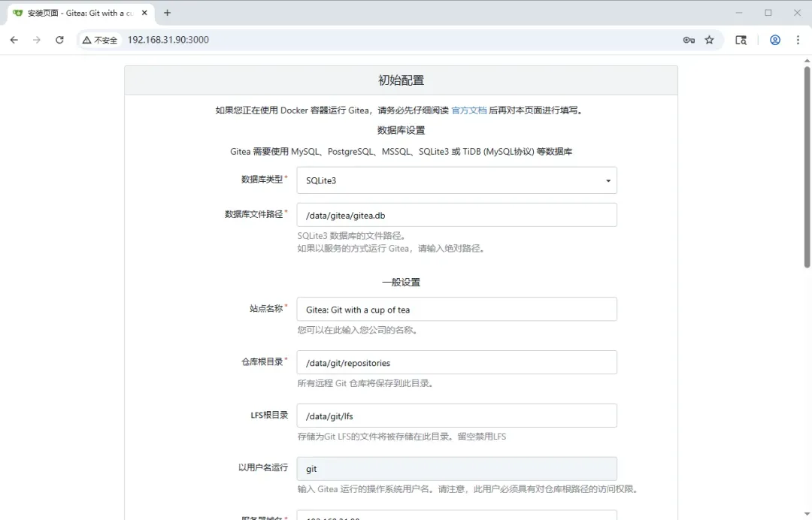Click the hint 您可以在此输入您公司的名称。
Viewport: 812px width, 520px height.
coord(358,330)
